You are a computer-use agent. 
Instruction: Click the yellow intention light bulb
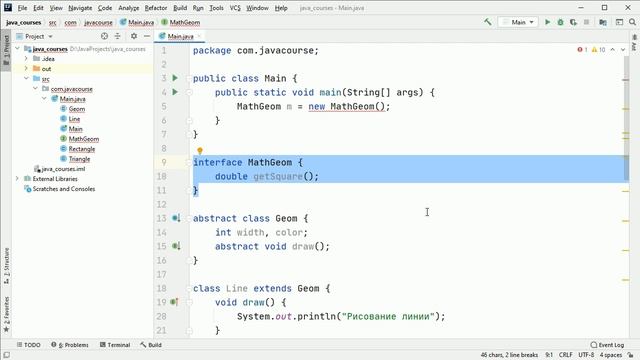pos(200,151)
